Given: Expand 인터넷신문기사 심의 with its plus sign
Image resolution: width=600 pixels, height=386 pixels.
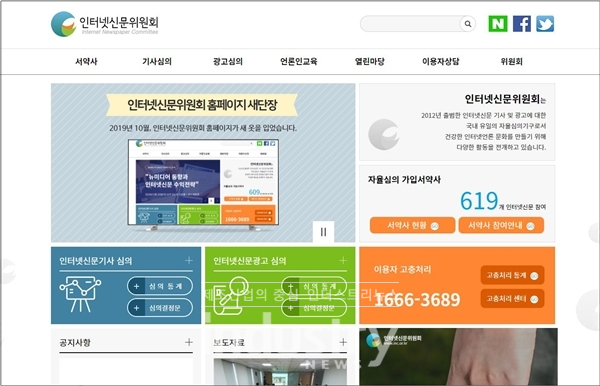Looking at the screenshot, I should pyautogui.click(x=189, y=261).
